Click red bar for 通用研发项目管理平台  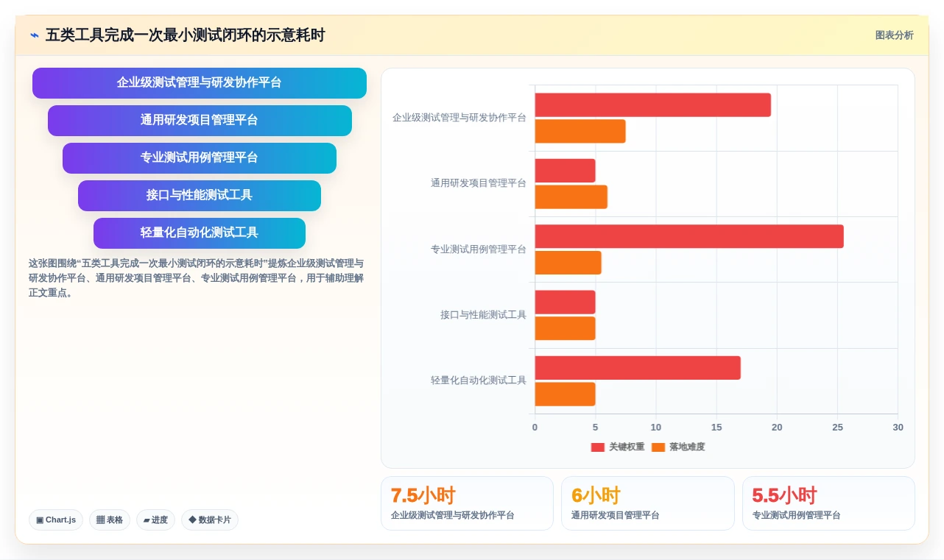click(566, 171)
